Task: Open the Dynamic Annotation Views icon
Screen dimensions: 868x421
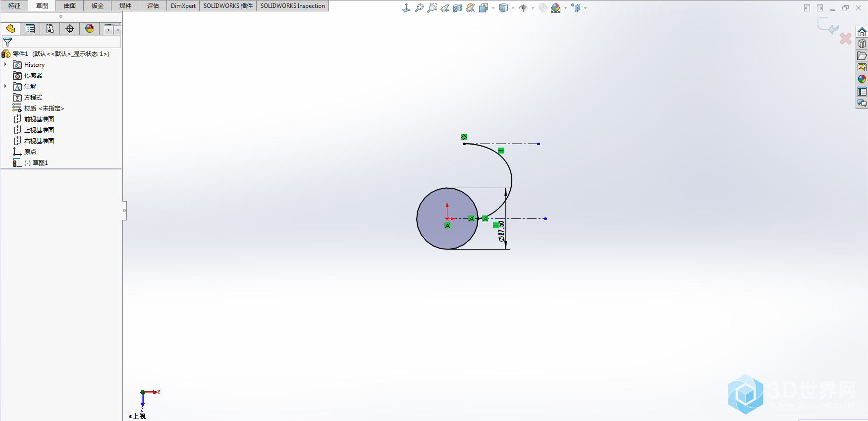Action: click(471, 8)
